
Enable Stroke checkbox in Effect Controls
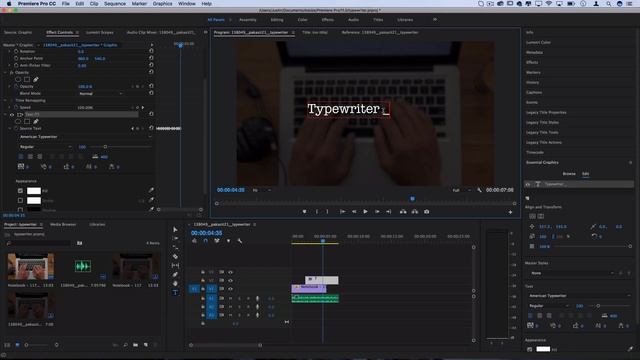pyautogui.click(x=20, y=200)
